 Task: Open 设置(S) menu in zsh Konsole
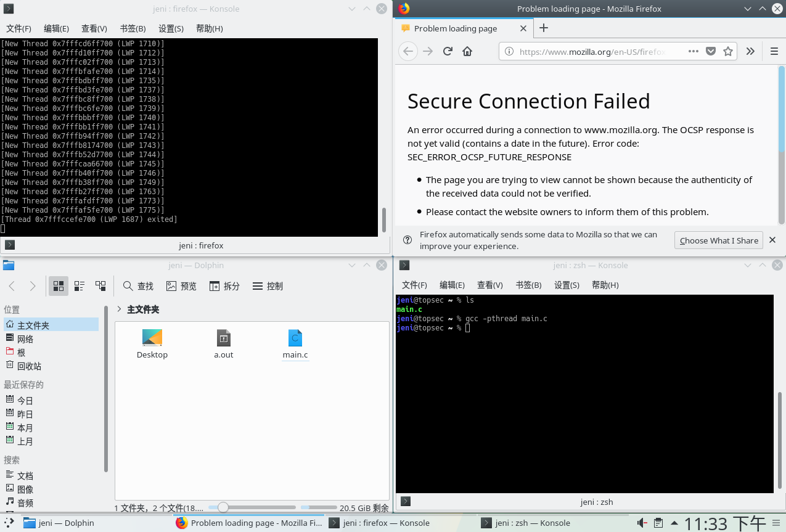567,285
